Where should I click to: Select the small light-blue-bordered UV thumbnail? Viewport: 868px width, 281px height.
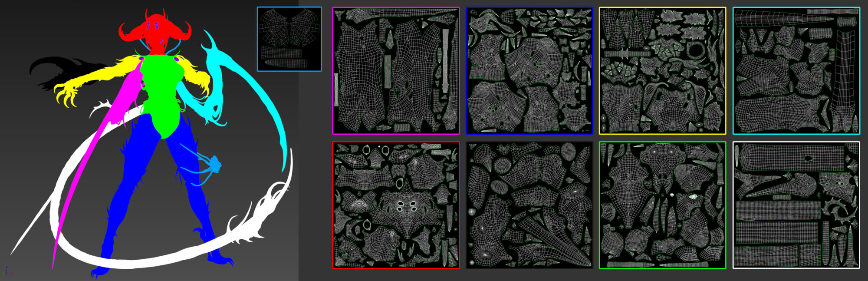tap(289, 39)
